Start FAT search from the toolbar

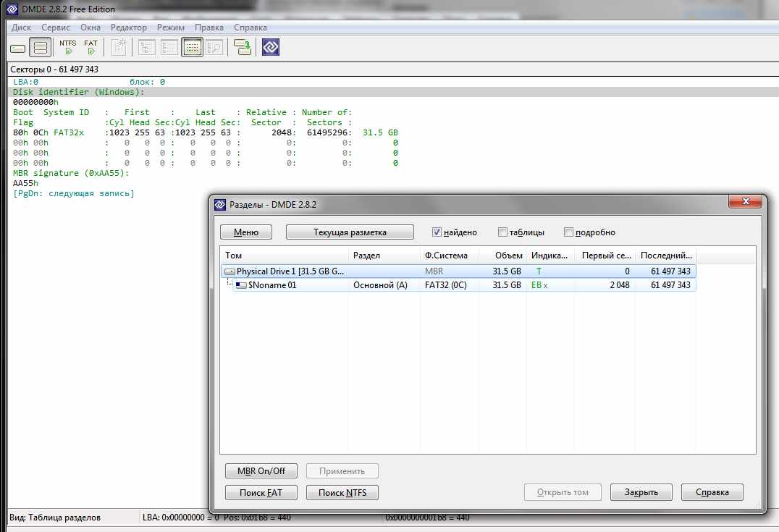(x=90, y=48)
